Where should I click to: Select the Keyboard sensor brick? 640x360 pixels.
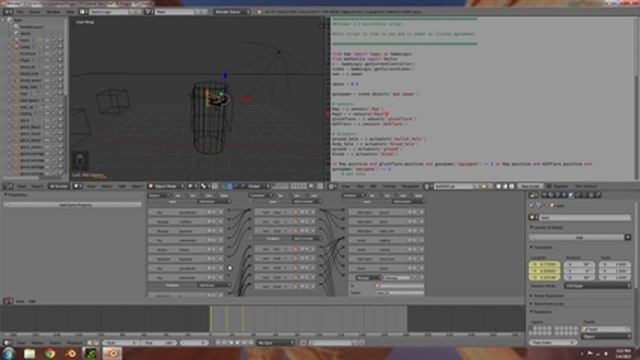(x=186, y=259)
